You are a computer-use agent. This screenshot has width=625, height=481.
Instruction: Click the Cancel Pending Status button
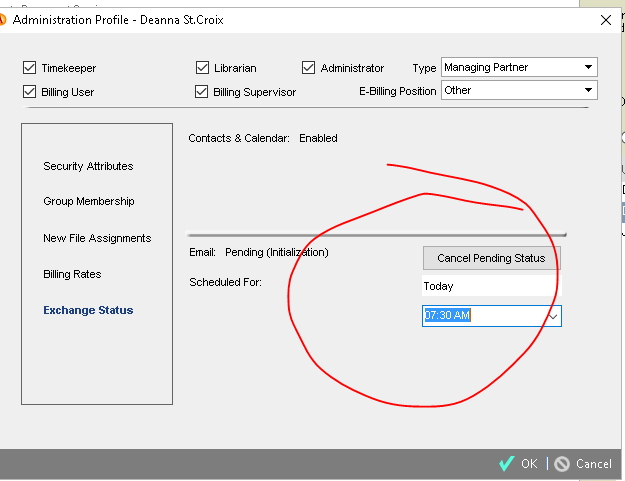coord(491,258)
